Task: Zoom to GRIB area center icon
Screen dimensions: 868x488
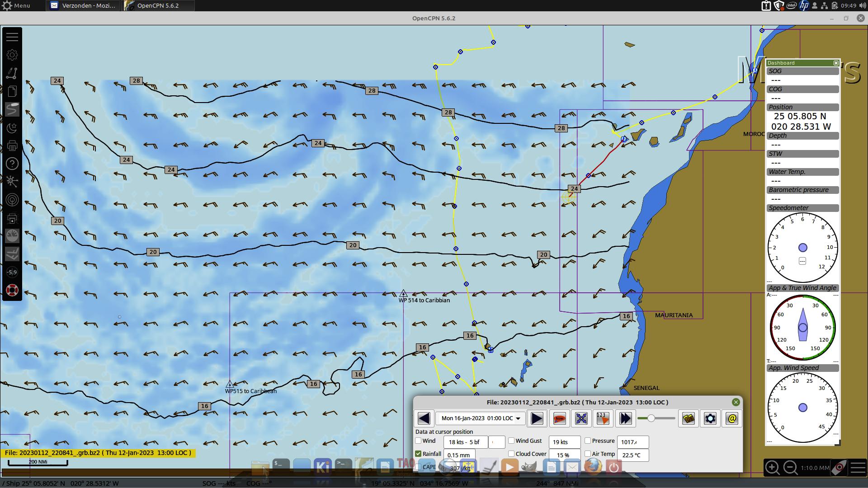Action: [581, 418]
